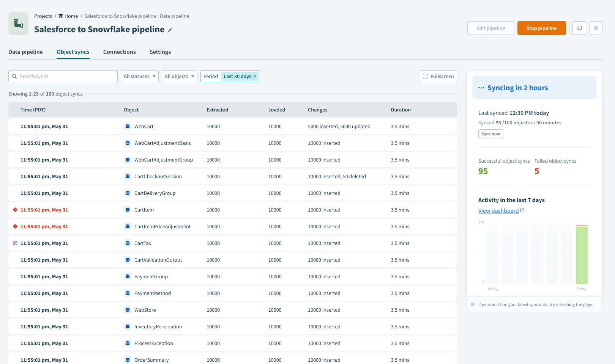Switch to the Data pipeline tab

(x=25, y=52)
